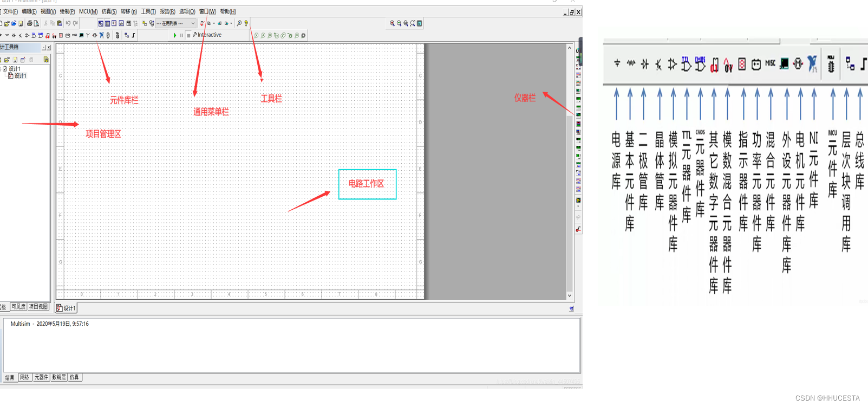Open the 视图(V) menu

[48, 11]
